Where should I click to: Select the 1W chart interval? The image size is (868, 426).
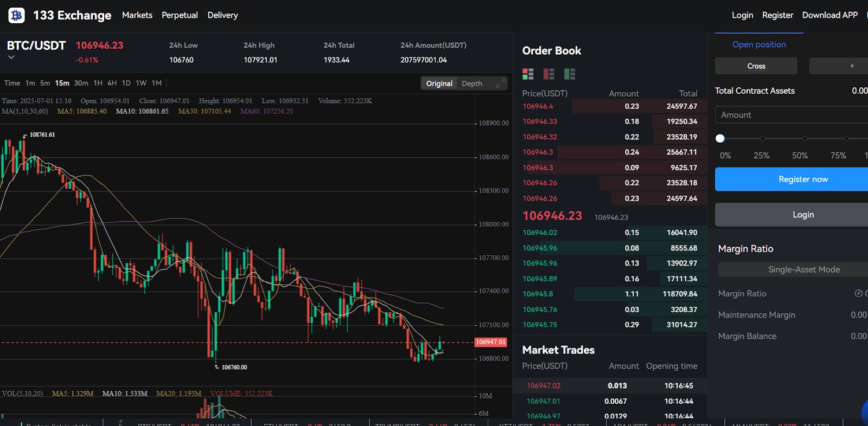coord(141,83)
